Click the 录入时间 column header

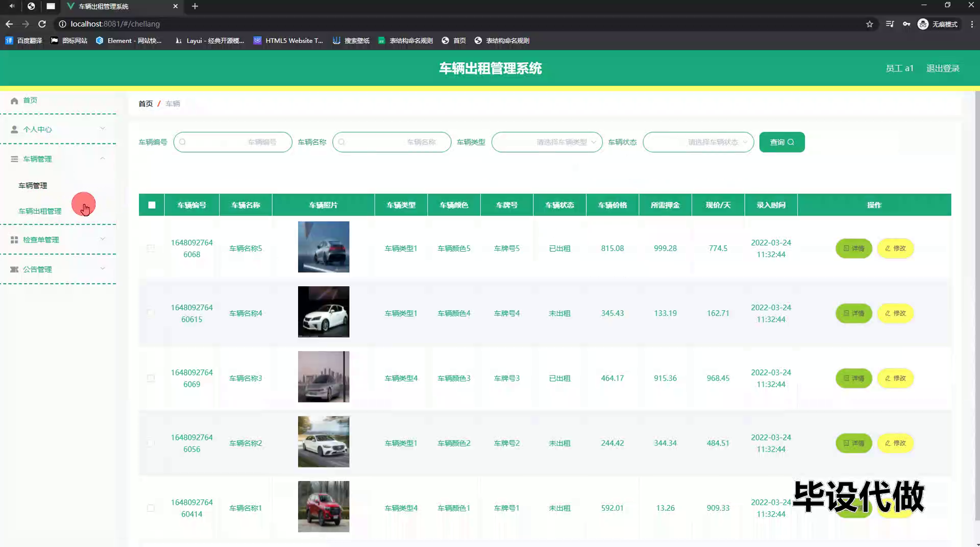[x=771, y=205]
